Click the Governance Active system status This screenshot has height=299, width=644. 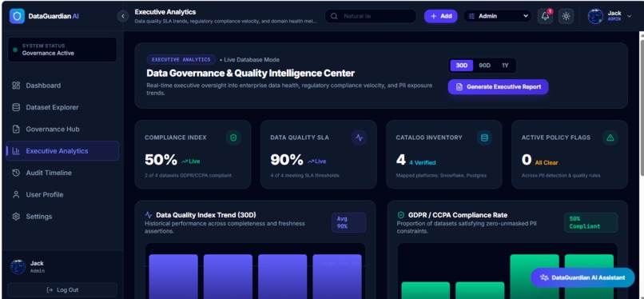(62, 50)
